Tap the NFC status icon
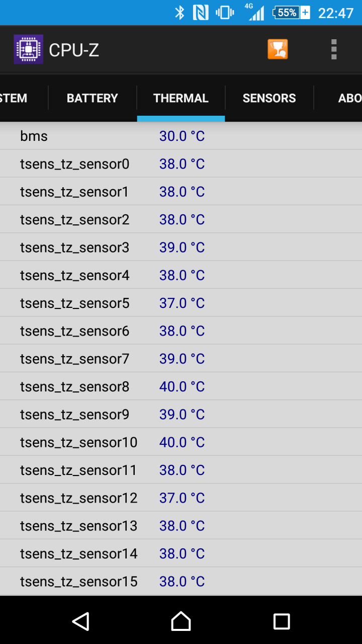This screenshot has width=362, height=644. [201, 13]
